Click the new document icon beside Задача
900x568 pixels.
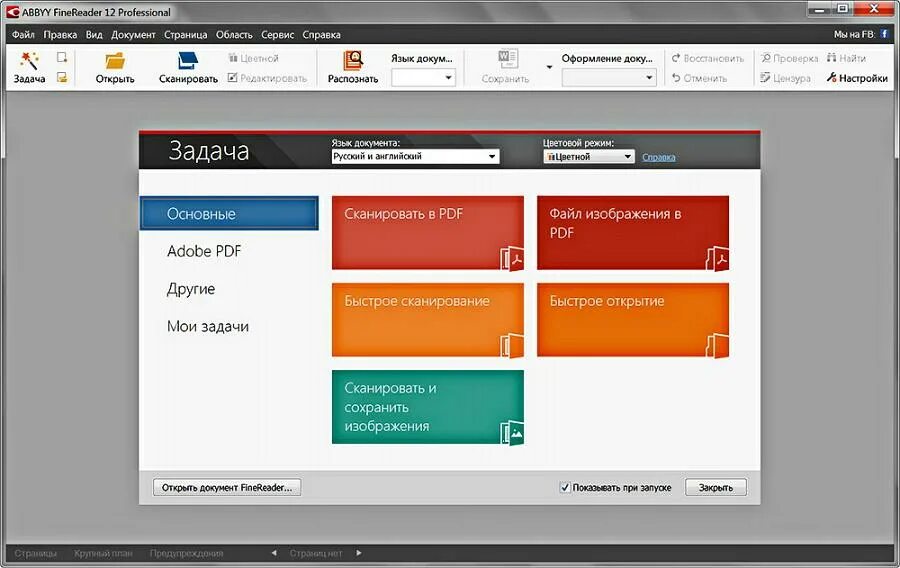click(62, 57)
